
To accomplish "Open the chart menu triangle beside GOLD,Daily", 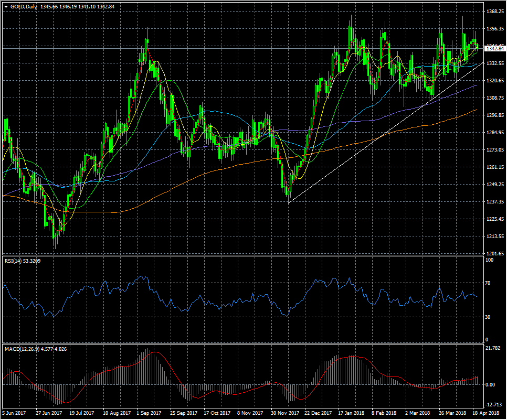I will pos(6,6).
